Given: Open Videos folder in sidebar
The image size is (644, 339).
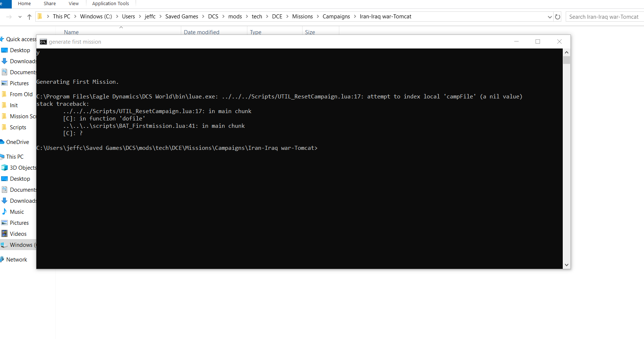Looking at the screenshot, I should pos(18,234).
